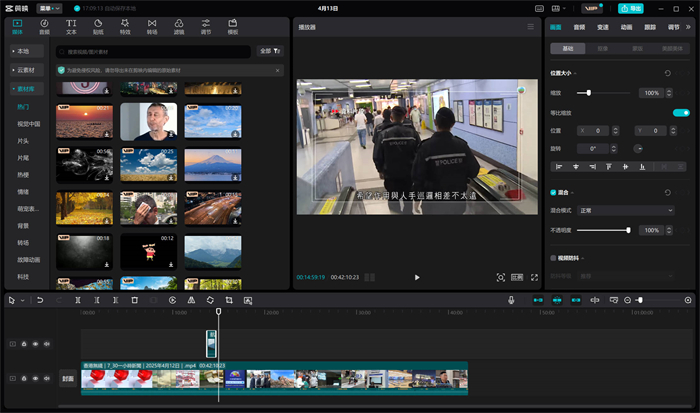
Task: Open the 文本 text tools tab
Action: click(x=71, y=27)
